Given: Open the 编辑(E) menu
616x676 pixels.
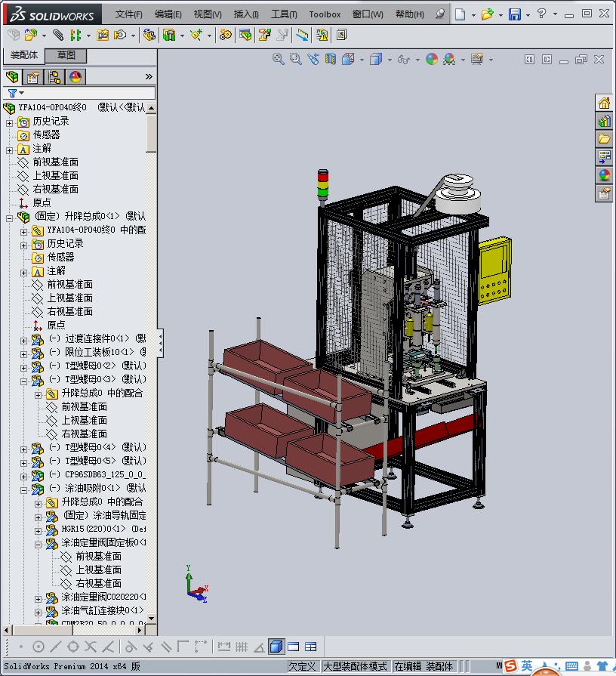Looking at the screenshot, I should coord(168,14).
